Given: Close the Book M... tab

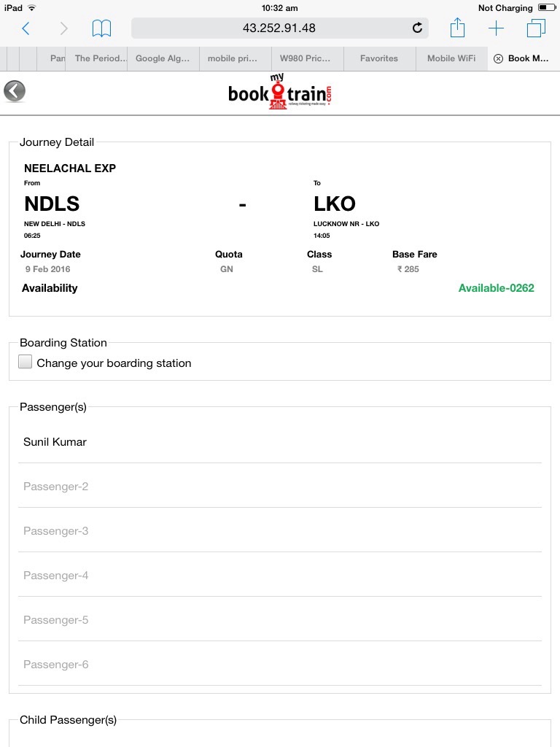Looking at the screenshot, I should point(498,58).
